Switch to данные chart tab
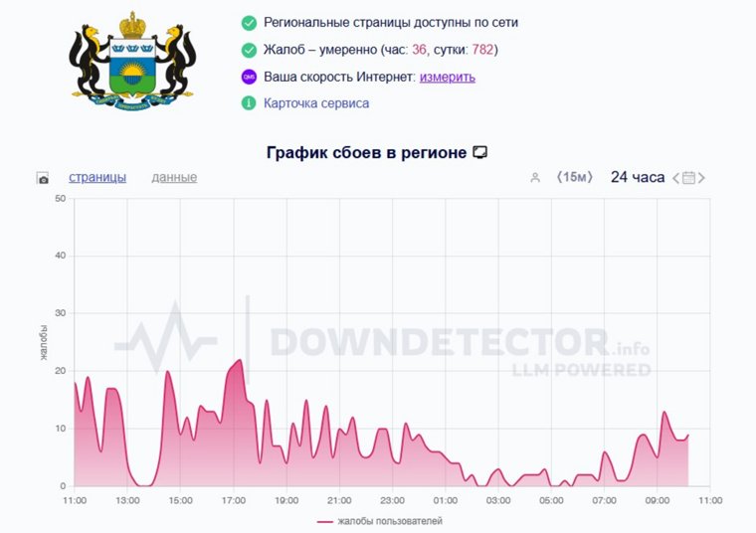The width and height of the screenshot is (756, 533). [x=174, y=177]
